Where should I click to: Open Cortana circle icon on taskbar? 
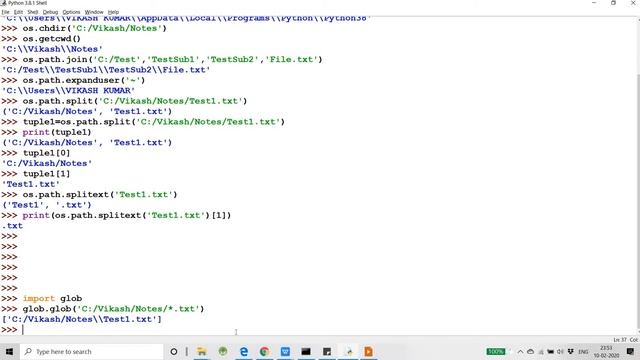tap(173, 351)
